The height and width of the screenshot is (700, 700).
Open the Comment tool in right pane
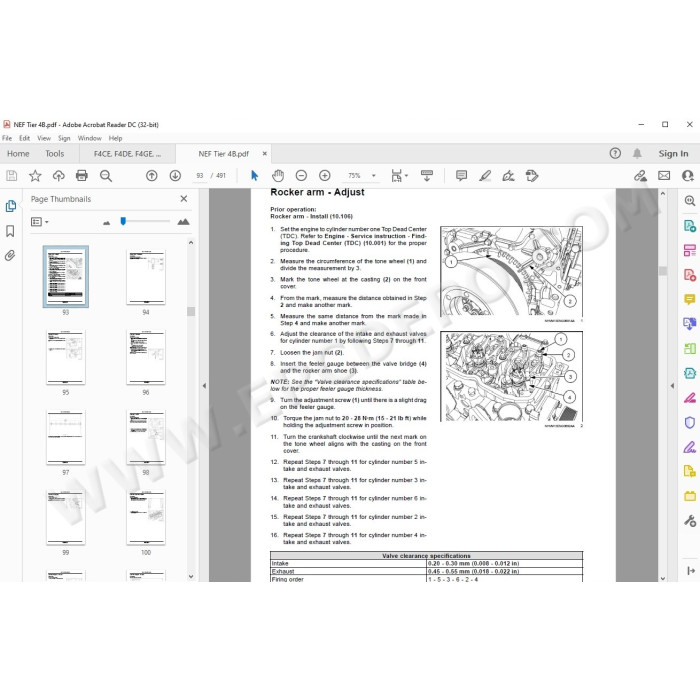[x=689, y=299]
